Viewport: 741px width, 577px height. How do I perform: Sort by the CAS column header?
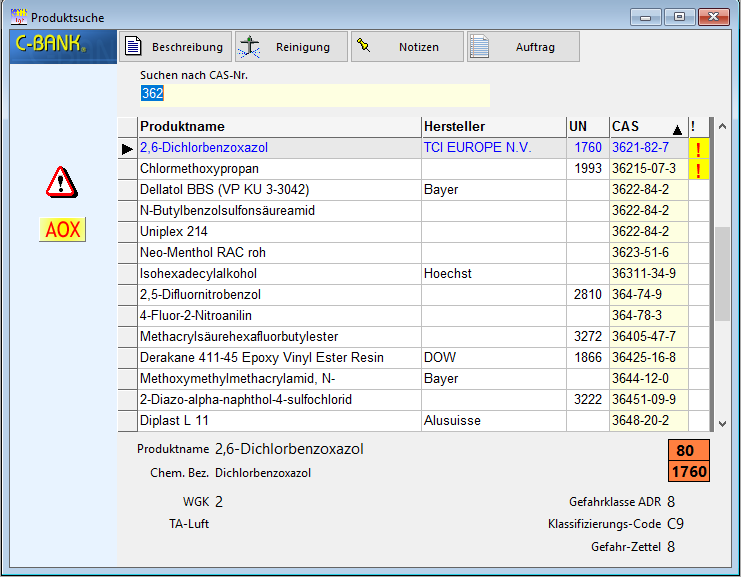[647, 127]
